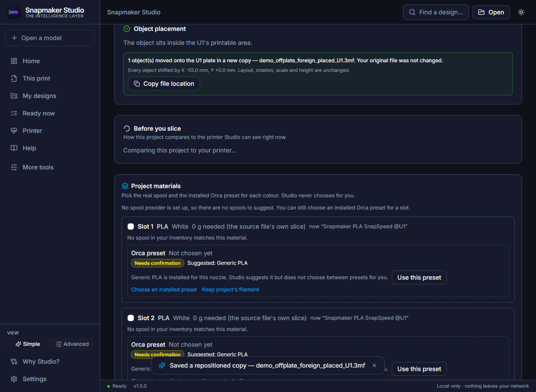Click the This print document icon
The width and height of the screenshot is (536, 392).
click(x=14, y=78)
